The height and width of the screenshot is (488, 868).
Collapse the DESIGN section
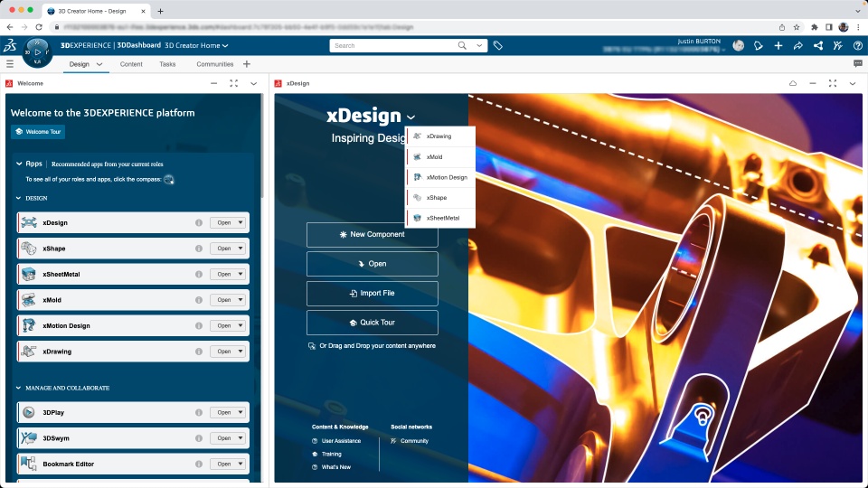pos(18,198)
